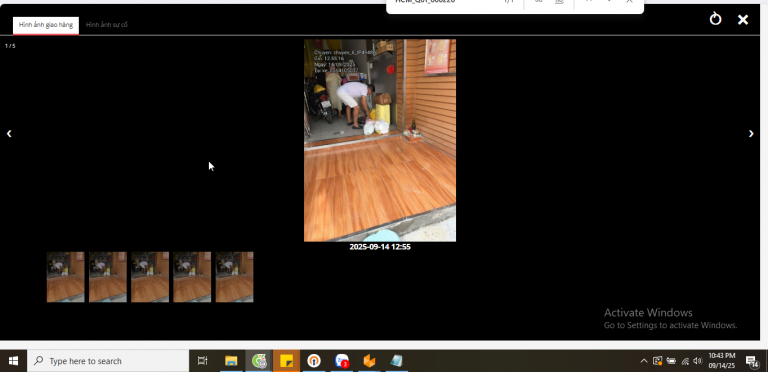Image resolution: width=768 pixels, height=372 pixels.
Task: Close the image viewer with the X
Action: (x=743, y=20)
